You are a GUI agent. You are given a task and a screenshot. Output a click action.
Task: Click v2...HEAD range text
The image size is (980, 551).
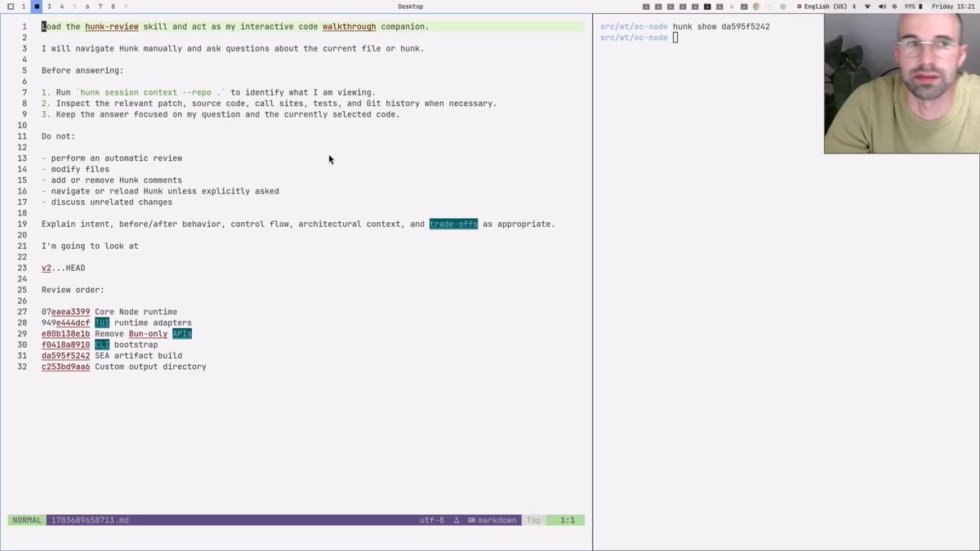[63, 268]
